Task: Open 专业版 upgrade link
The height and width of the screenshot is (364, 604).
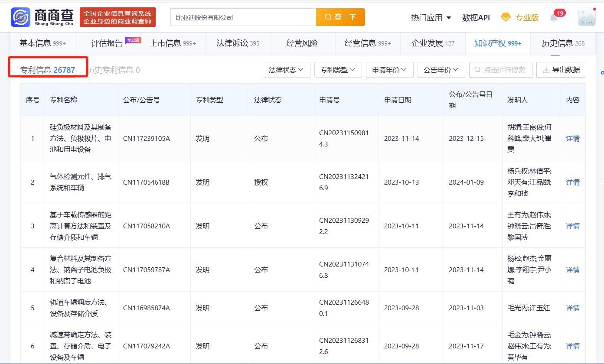Action: [527, 17]
